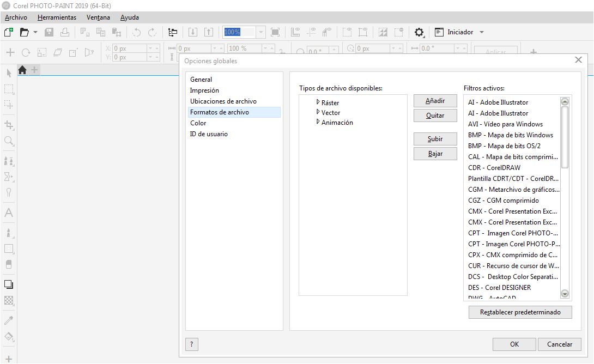Screen dimensions: 594x364
Task: Select Formatos de archivo category
Action: pyautogui.click(x=234, y=112)
